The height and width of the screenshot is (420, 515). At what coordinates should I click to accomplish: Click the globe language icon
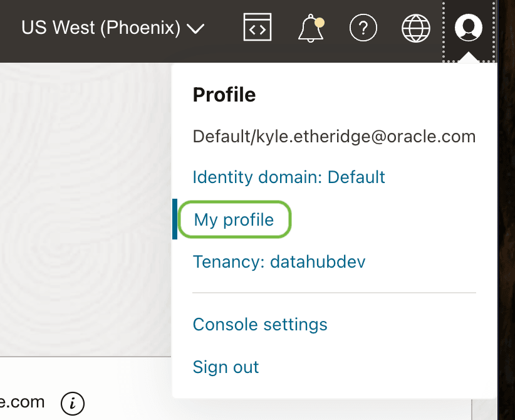pyautogui.click(x=416, y=28)
